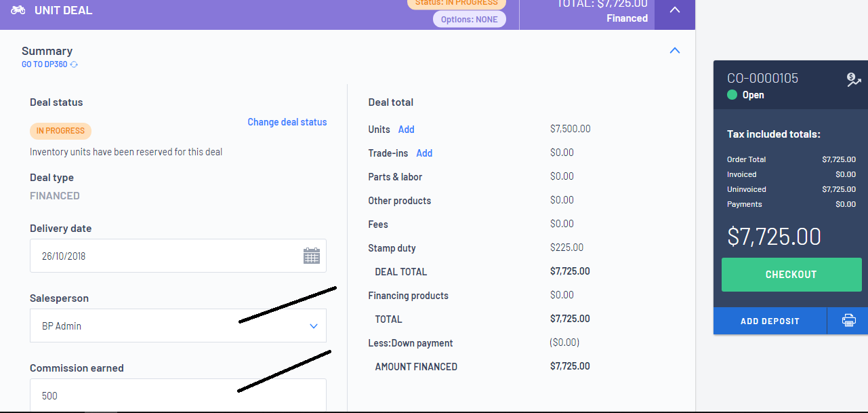Viewport: 868px width, 413px height.
Task: Click the Payments row in side panel
Action: coord(791,204)
